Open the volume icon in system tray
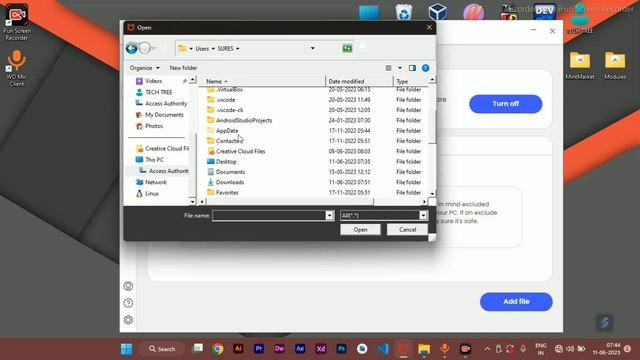The image size is (640, 360). 570,349
